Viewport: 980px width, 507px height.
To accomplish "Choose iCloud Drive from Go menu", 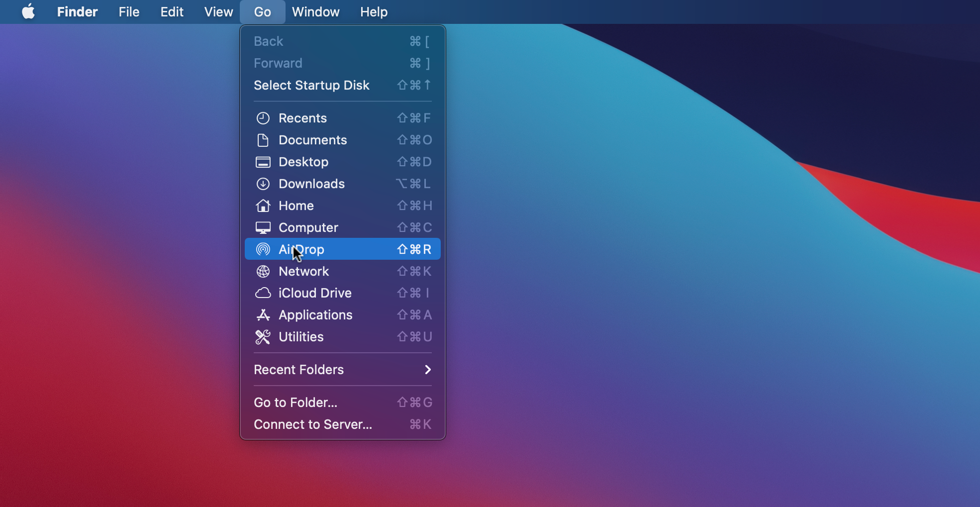I will [x=343, y=293].
